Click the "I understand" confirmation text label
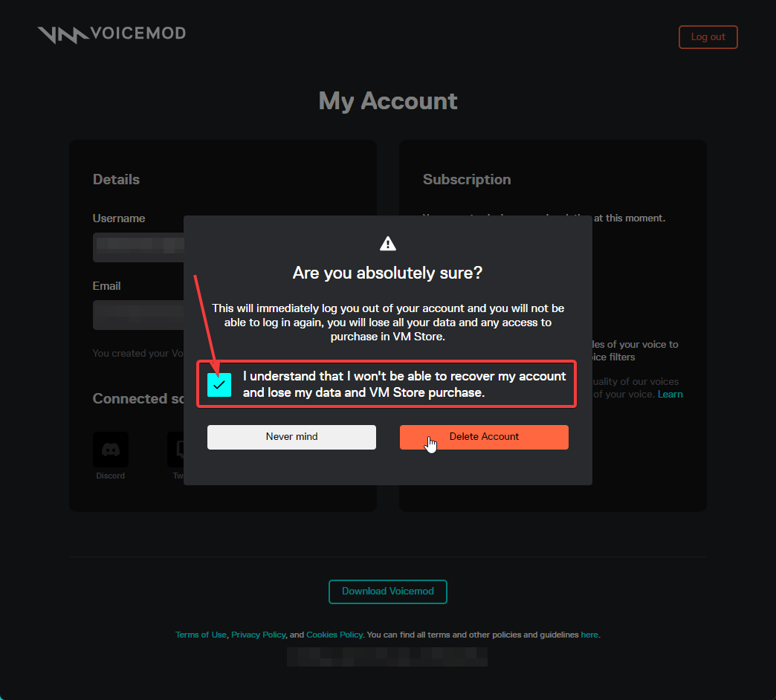The height and width of the screenshot is (700, 776). point(404,384)
